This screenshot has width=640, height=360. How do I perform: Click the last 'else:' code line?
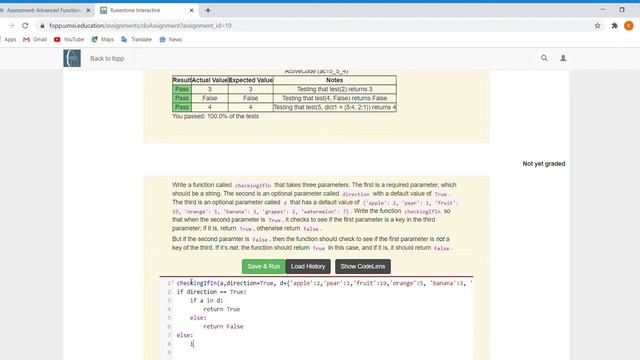tap(185, 335)
